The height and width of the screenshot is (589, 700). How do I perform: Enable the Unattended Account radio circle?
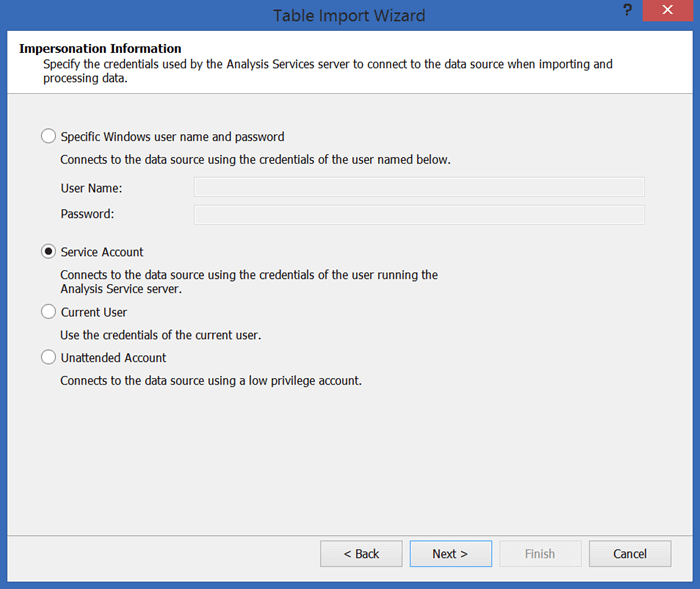coord(49,357)
